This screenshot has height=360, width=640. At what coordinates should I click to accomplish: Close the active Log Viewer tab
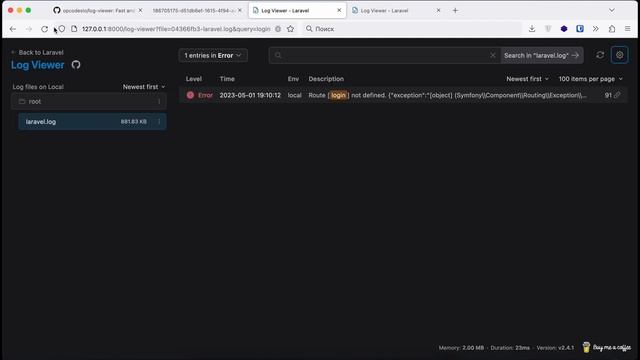point(339,11)
